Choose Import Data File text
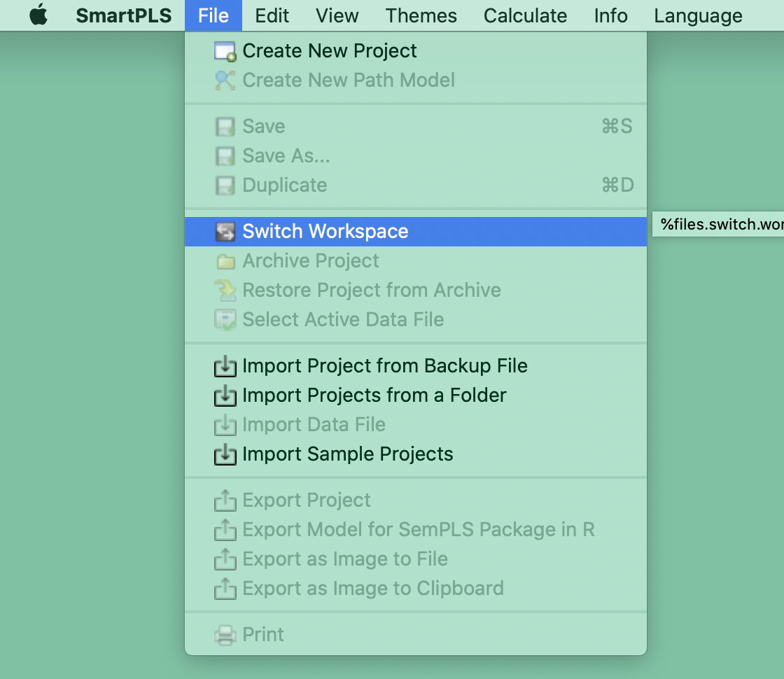 (x=314, y=424)
